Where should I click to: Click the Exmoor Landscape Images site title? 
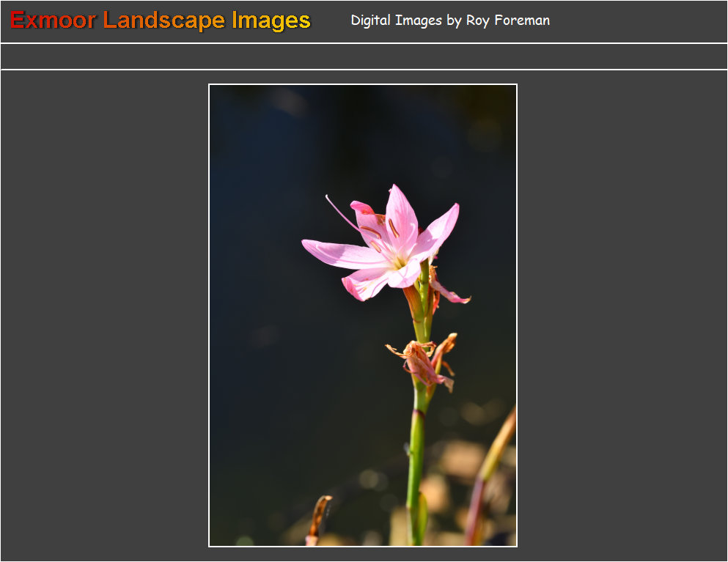coord(161,21)
